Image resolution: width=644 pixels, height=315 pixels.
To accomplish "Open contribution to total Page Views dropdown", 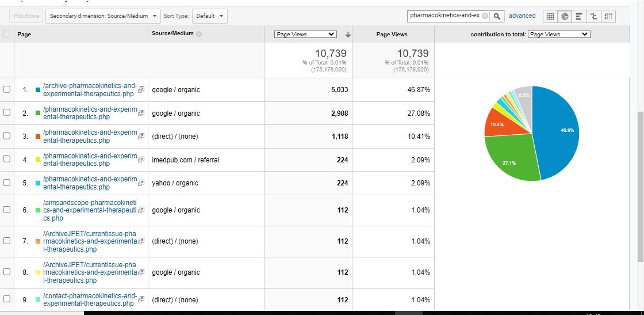I will click(558, 35).
